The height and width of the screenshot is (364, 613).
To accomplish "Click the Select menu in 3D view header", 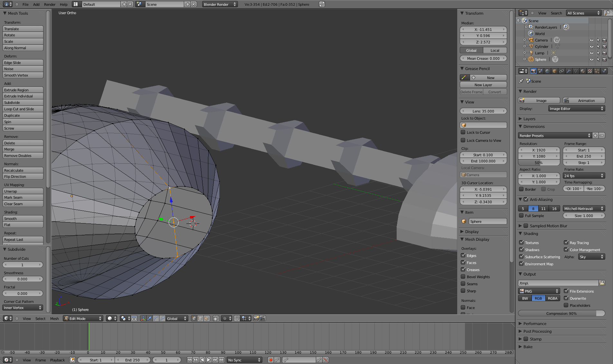I will tap(40, 318).
